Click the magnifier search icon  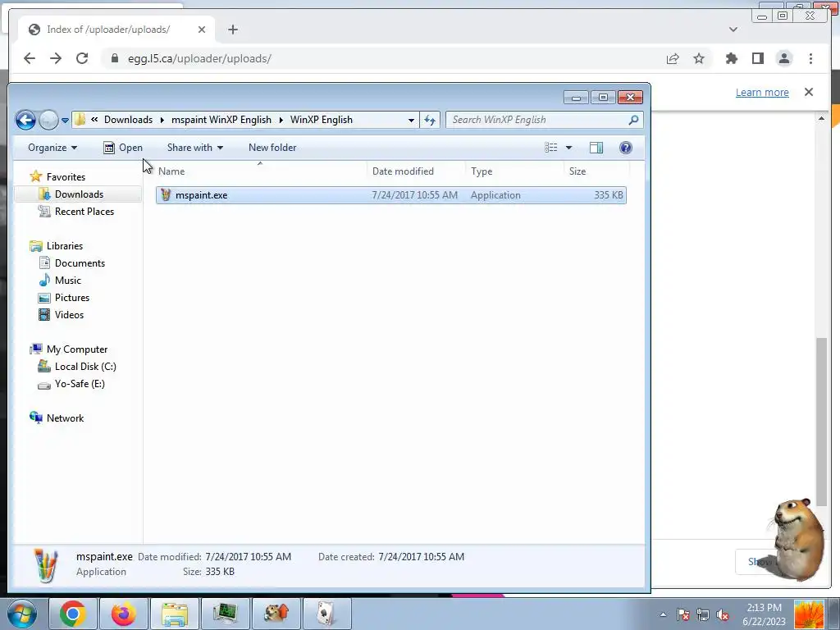coord(634,120)
